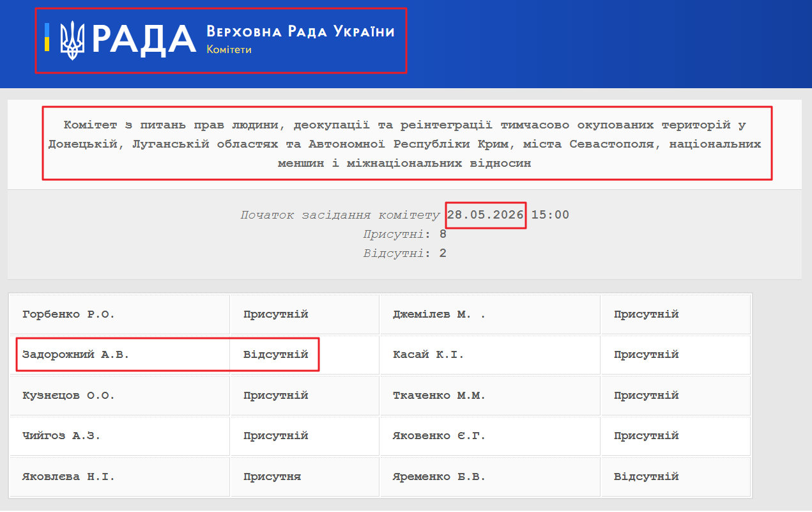Click the Присутні count line

coord(405,234)
